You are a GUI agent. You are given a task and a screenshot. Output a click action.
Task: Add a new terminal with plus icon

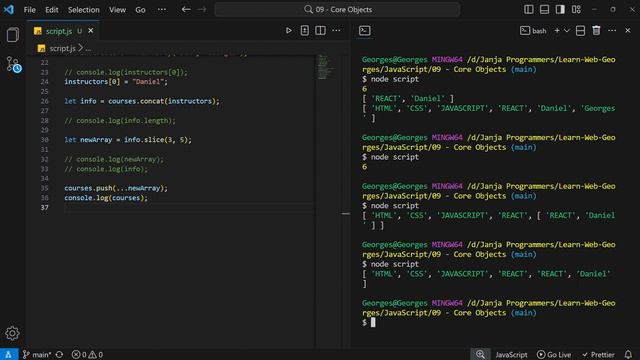tap(557, 31)
